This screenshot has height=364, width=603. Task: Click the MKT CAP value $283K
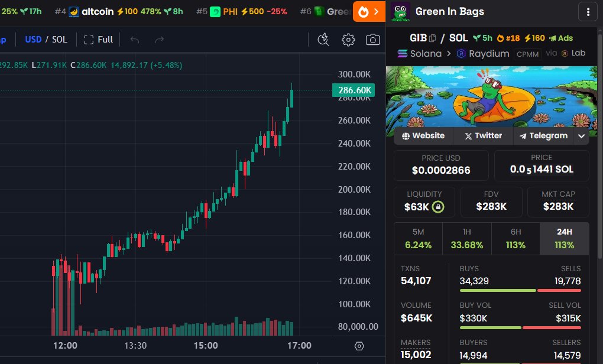[x=558, y=206]
